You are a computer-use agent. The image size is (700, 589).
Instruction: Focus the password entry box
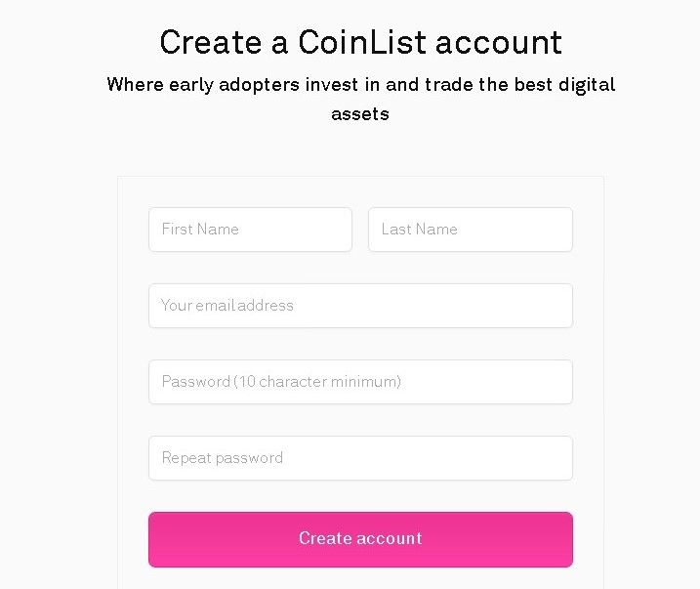360,382
